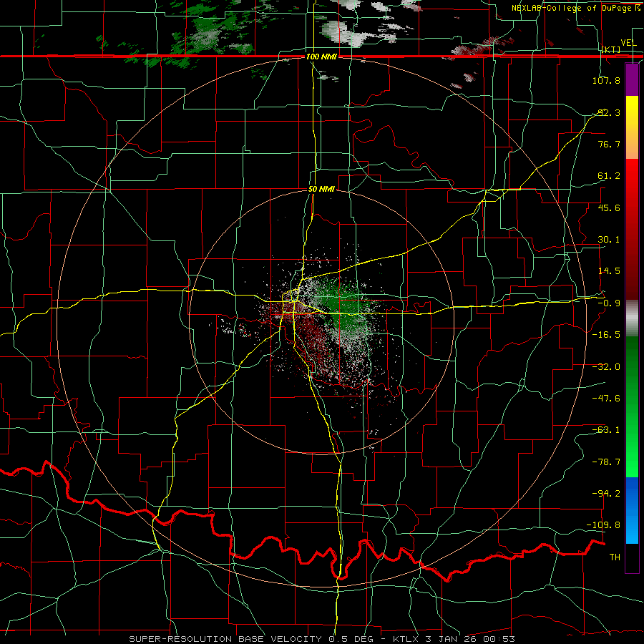644x644 pixels.
Task: Click the -47.6 velocity scale value
Action: click(606, 399)
